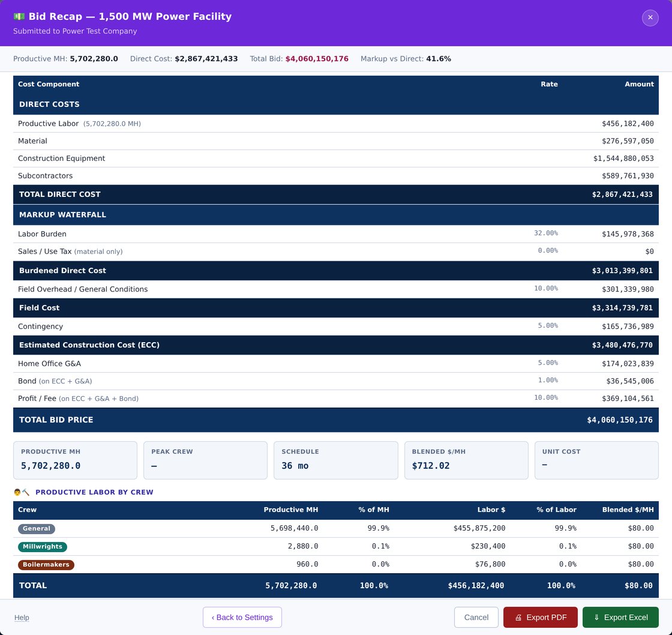Viewport: 672px width, 635px height.
Task: Click the Productive MH column header in crew table
Action: [290, 510]
